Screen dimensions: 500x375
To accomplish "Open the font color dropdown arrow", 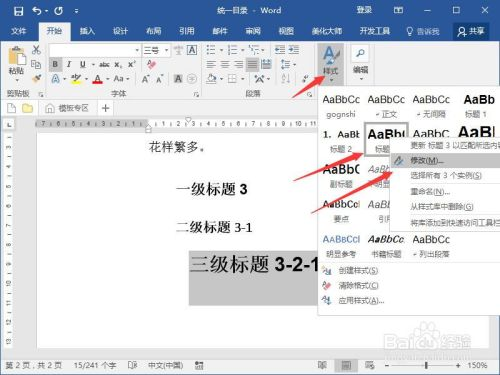I will [x=108, y=79].
